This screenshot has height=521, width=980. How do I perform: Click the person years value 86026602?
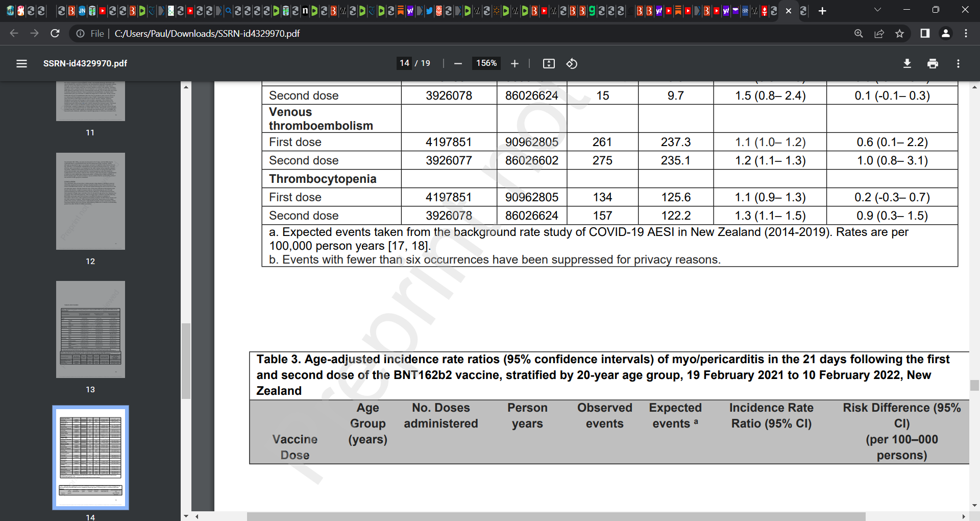[532, 160]
